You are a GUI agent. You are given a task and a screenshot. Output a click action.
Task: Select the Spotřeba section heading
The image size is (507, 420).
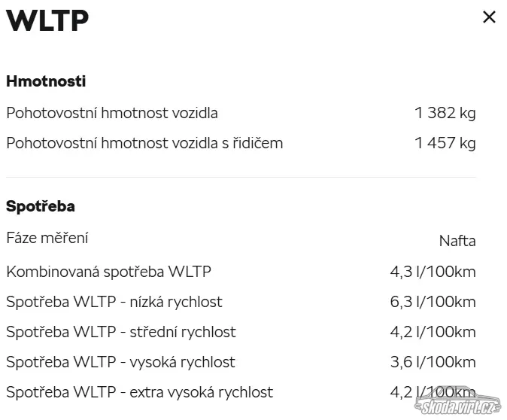pos(41,206)
